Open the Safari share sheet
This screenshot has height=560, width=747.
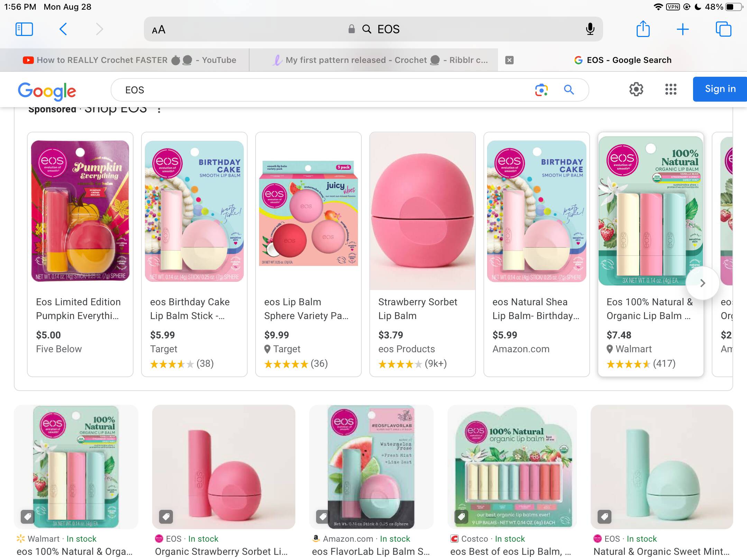pyautogui.click(x=643, y=29)
